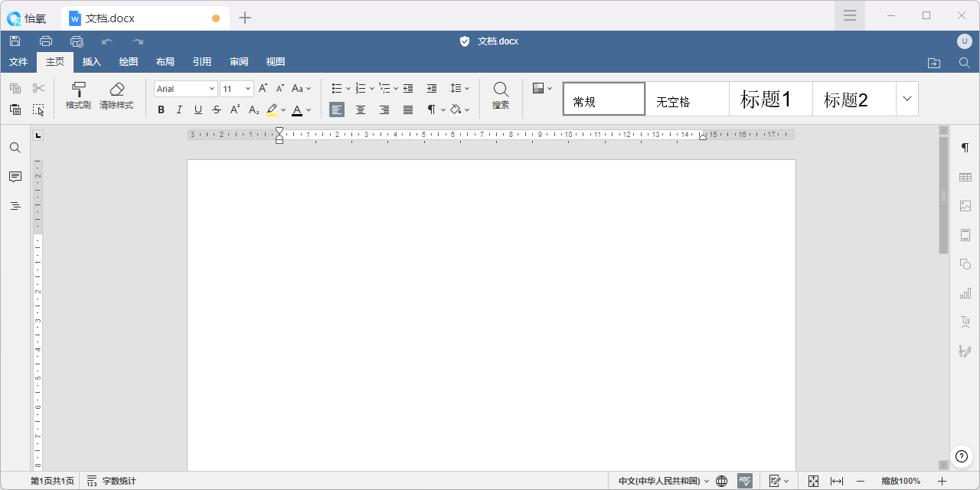Switch to the 引用 tab
980x490 pixels.
202,62
